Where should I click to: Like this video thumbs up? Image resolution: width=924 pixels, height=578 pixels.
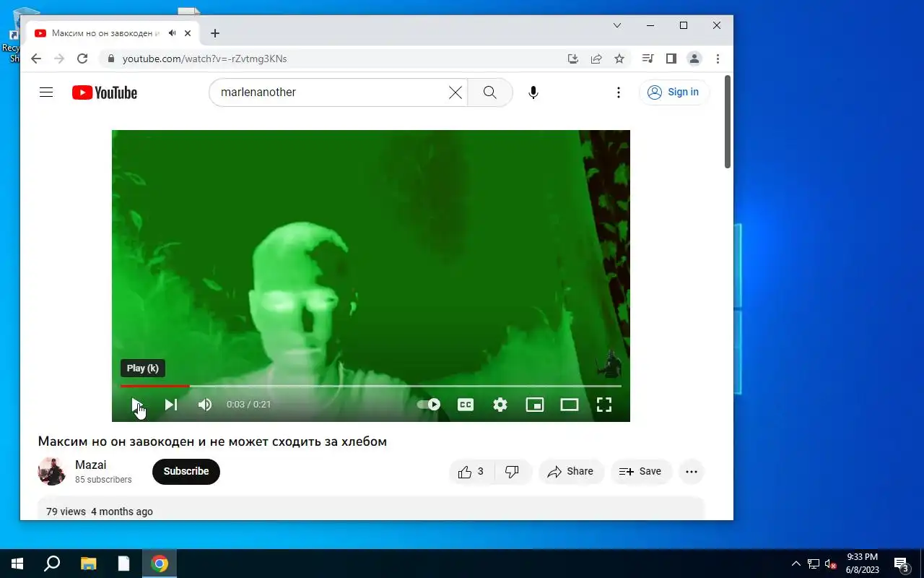(471, 472)
